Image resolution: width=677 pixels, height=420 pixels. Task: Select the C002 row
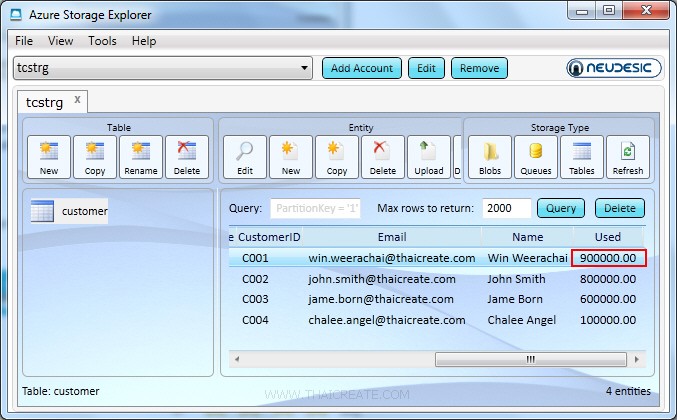[x=437, y=279]
